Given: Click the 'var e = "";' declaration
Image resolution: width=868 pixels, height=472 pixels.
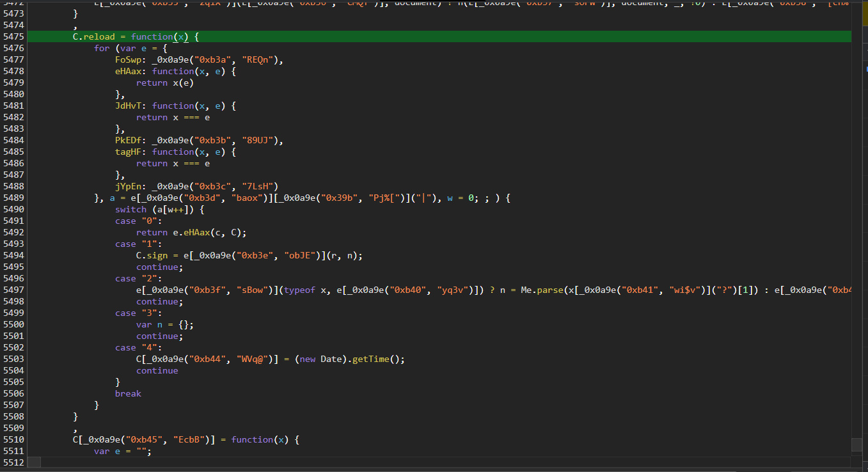Looking at the screenshot, I should [x=123, y=451].
